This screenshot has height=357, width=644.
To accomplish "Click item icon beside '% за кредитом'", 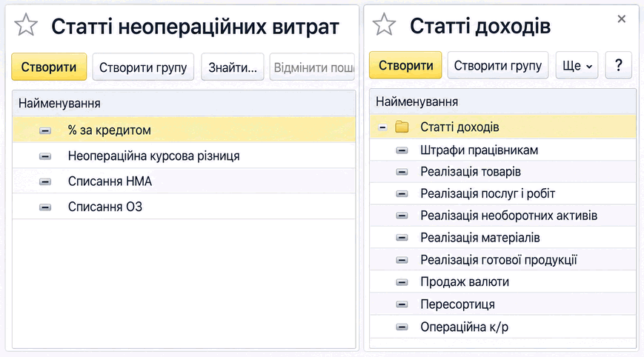I will [45, 131].
